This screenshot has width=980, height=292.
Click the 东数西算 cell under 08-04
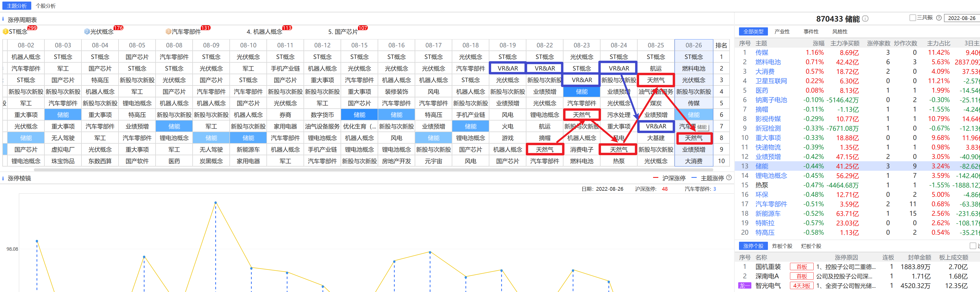[100, 161]
